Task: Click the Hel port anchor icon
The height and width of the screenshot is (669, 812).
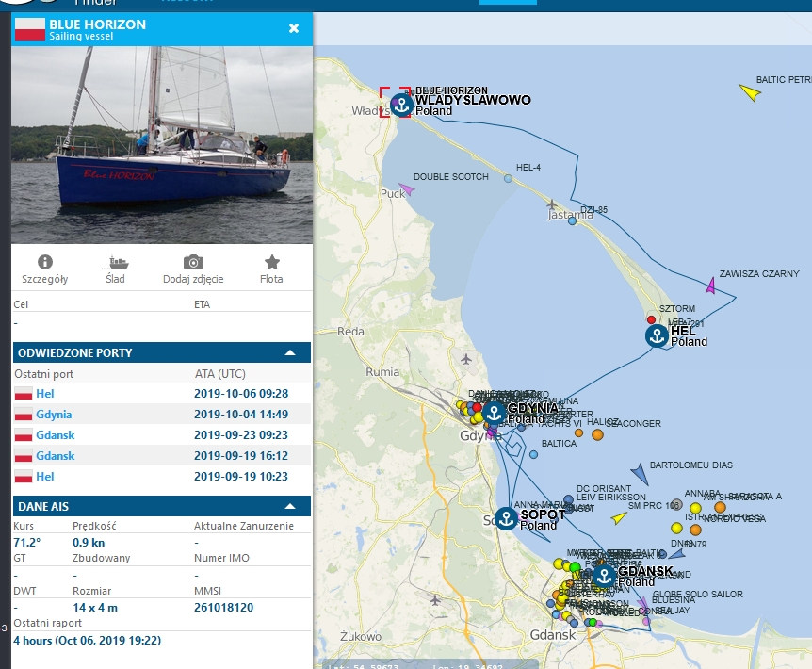Action: pyautogui.click(x=657, y=336)
